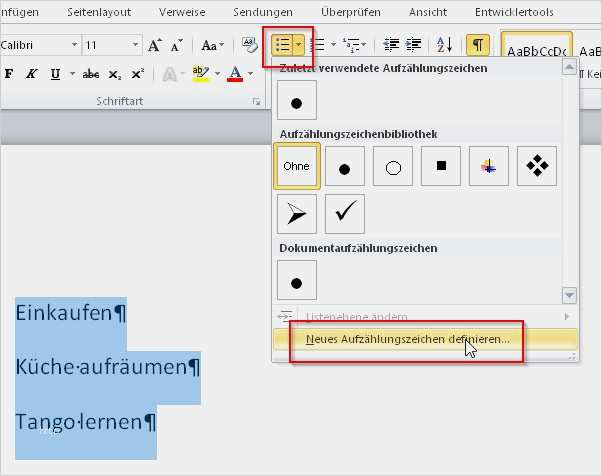Screen dimensions: 602x476
Task: Click the bullet gallery scroll up arrow
Action: pyautogui.click(x=569, y=67)
